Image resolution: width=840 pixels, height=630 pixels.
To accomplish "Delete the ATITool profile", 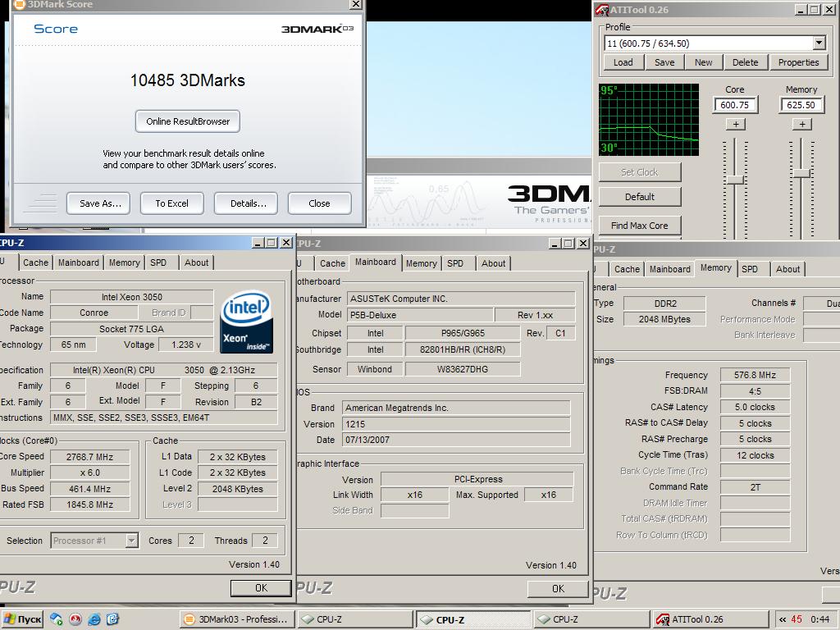I will click(745, 62).
